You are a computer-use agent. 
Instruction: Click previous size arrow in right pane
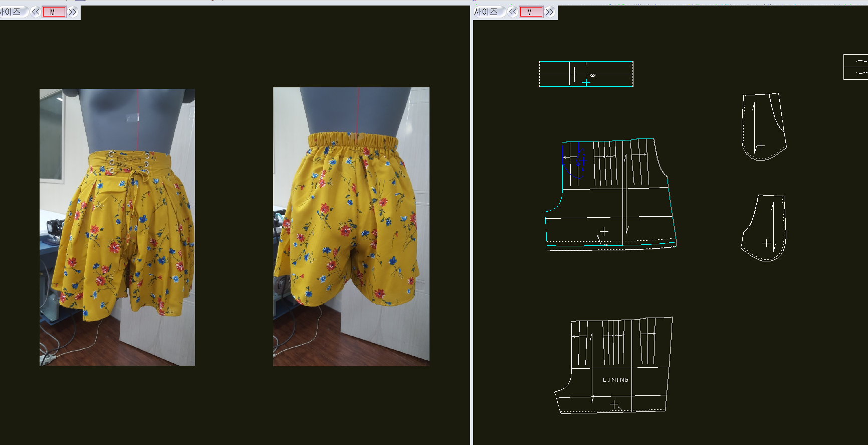513,12
